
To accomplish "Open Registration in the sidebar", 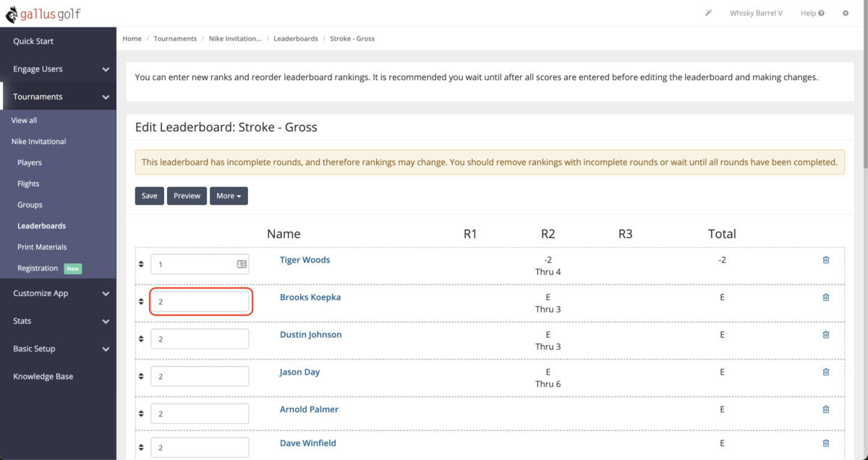I will click(x=38, y=268).
